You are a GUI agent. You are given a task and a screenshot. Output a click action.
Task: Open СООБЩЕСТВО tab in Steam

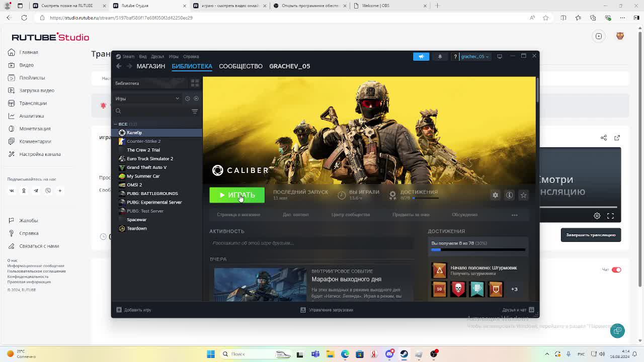click(x=240, y=66)
